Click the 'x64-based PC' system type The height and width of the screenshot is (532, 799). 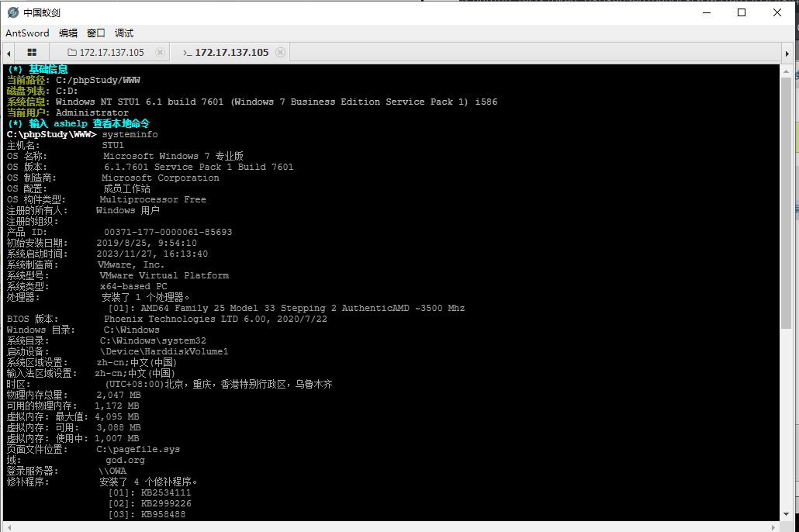(133, 286)
